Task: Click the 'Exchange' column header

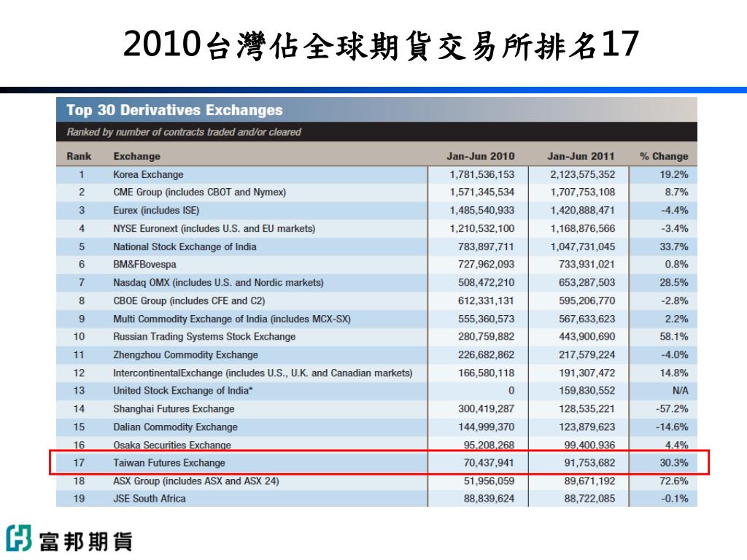Action: point(136,156)
